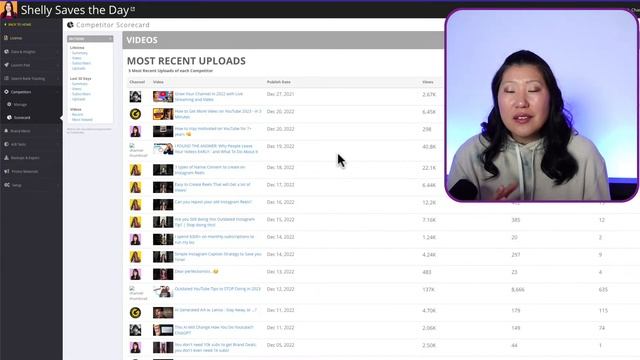Sort by the Channel column header
640x360 pixels.
(x=137, y=82)
